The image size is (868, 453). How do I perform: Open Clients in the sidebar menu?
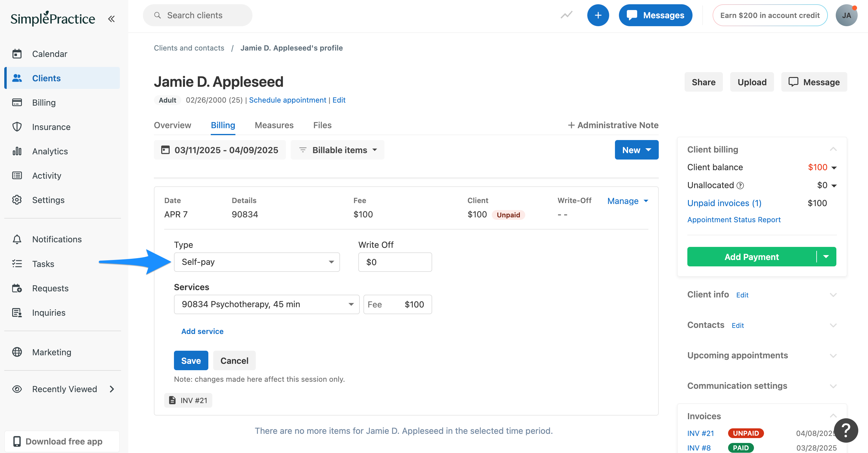[62, 78]
